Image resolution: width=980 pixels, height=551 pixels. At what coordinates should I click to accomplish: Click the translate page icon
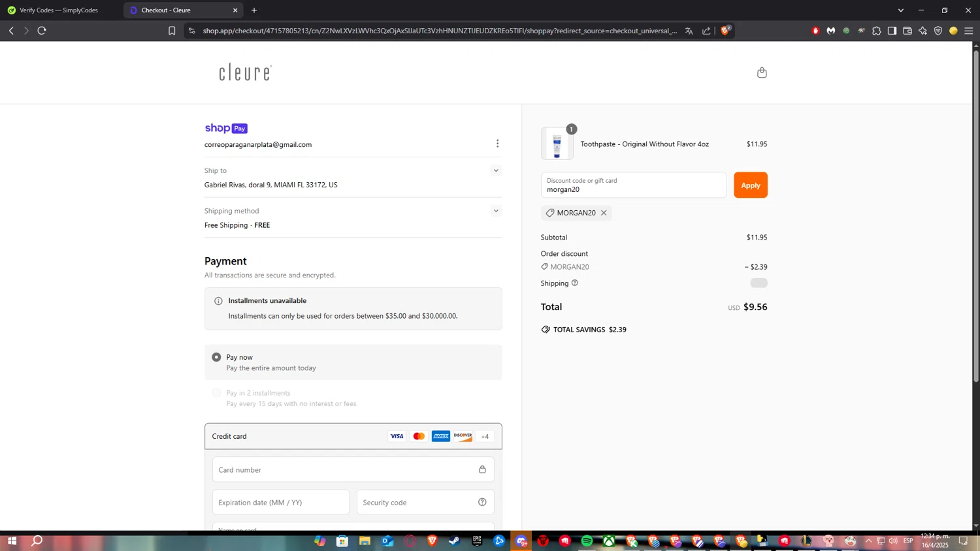coord(689,31)
